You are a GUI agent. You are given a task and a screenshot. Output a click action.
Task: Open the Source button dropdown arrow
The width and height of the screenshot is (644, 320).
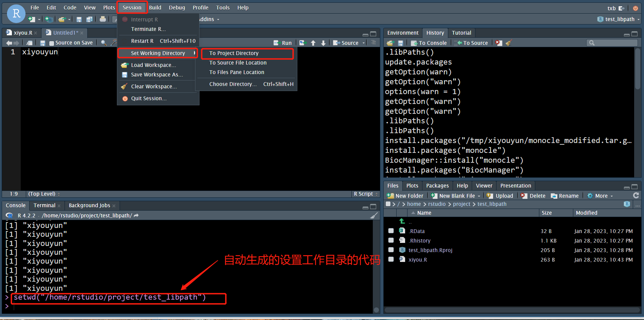[363, 43]
